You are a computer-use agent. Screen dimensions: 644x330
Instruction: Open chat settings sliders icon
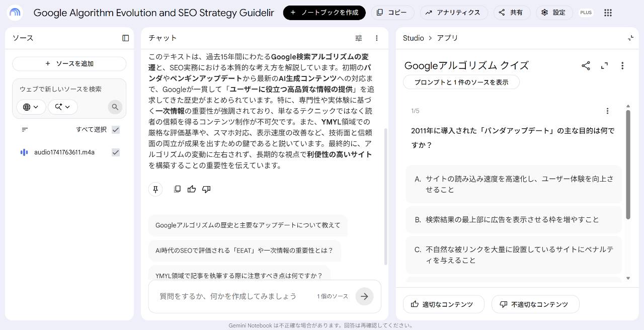pos(359,38)
